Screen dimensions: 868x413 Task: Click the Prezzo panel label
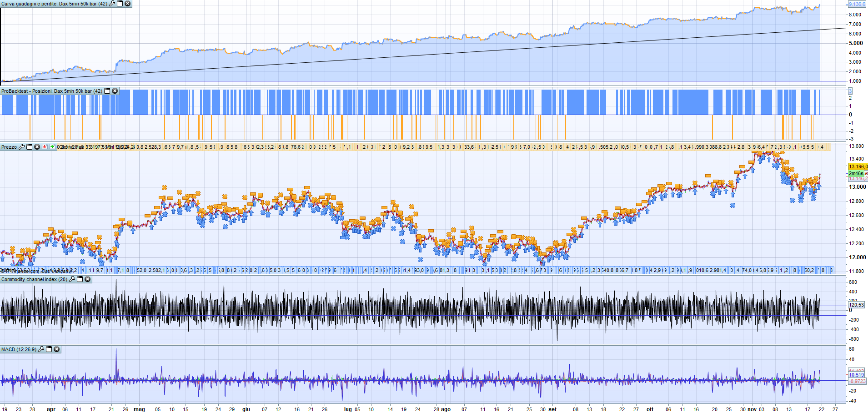(x=9, y=147)
